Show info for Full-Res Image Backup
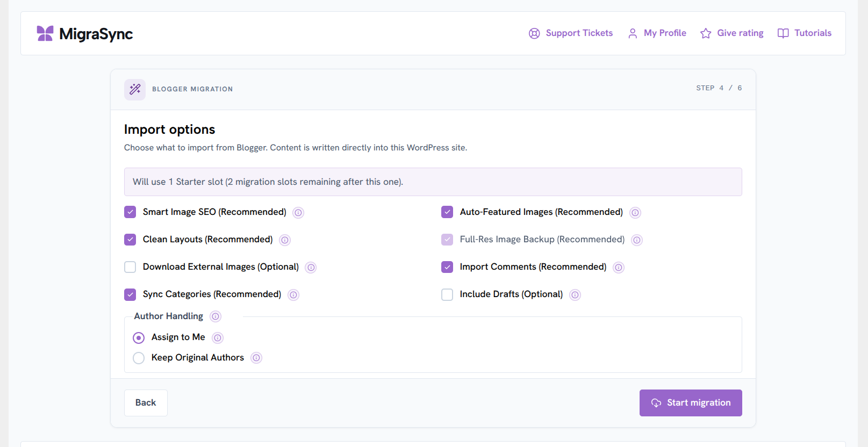This screenshot has height=447, width=868. (637, 240)
